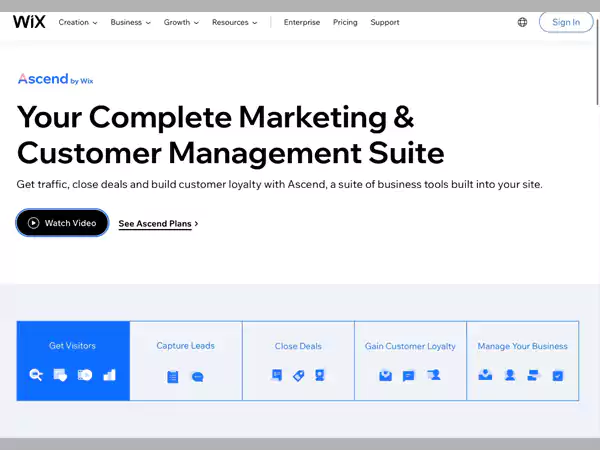
Task: Open the language globe selector
Action: coord(522,22)
